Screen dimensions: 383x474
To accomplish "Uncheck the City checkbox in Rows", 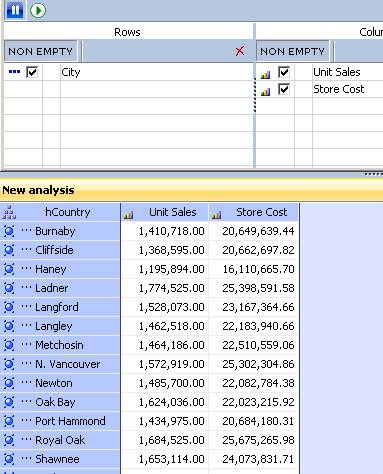I will coord(32,72).
